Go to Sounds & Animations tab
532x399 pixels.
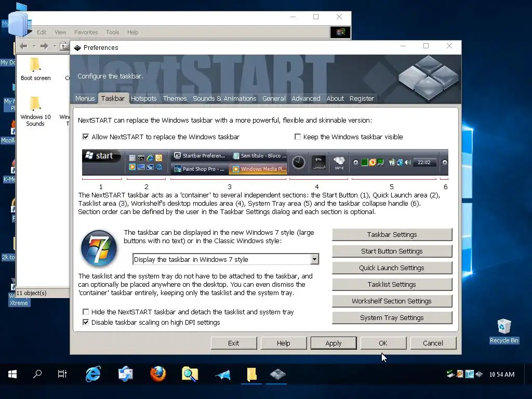pyautogui.click(x=224, y=98)
